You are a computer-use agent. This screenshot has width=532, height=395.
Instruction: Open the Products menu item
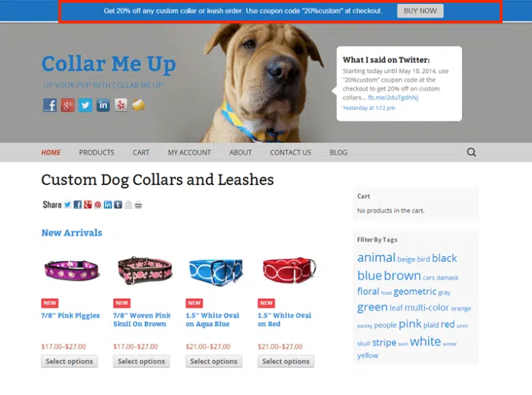pyautogui.click(x=97, y=153)
